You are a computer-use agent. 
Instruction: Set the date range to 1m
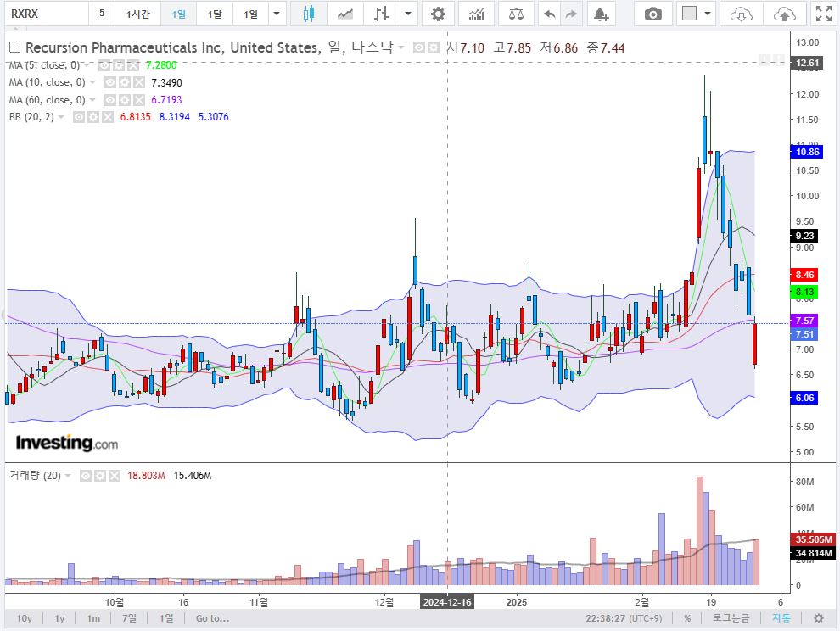click(x=93, y=618)
